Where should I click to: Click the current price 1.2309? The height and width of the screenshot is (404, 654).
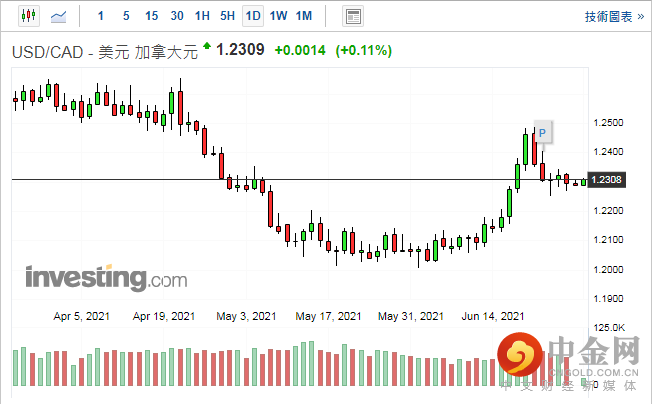(x=240, y=50)
